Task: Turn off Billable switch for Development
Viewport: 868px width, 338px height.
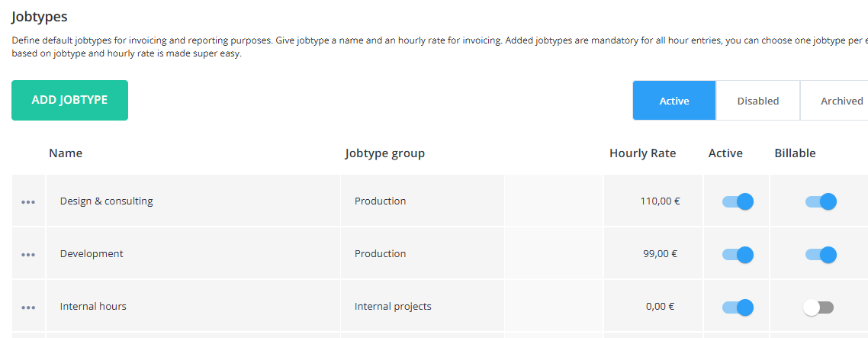Action: [x=821, y=254]
